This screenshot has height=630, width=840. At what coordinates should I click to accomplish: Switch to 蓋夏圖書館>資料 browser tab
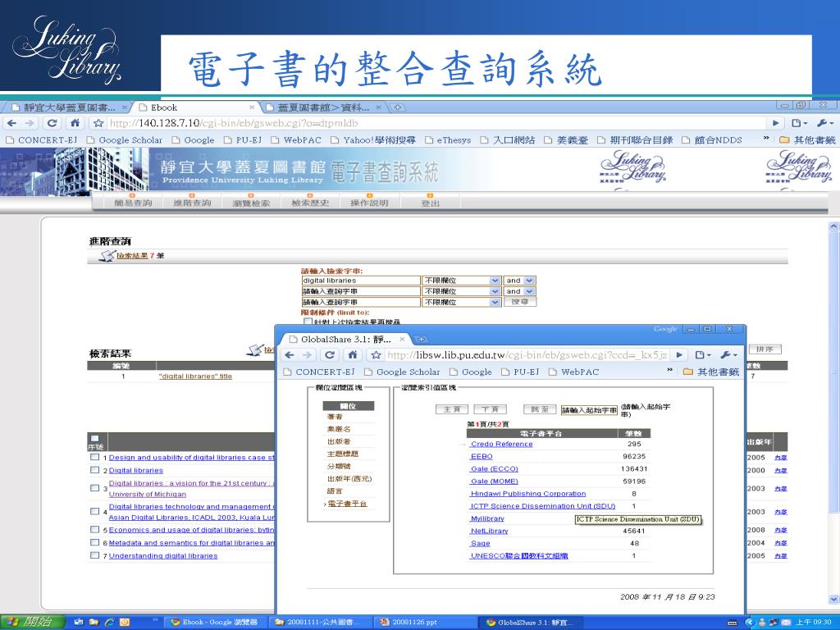point(323,107)
